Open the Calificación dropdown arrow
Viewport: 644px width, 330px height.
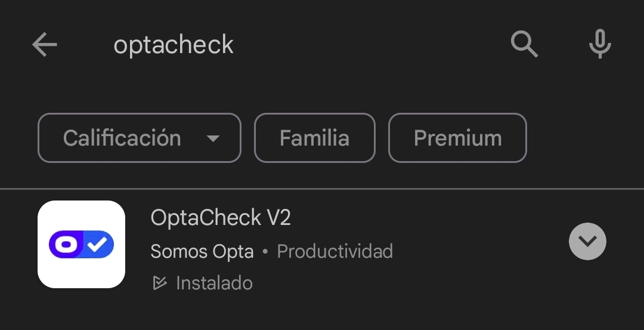tap(213, 138)
